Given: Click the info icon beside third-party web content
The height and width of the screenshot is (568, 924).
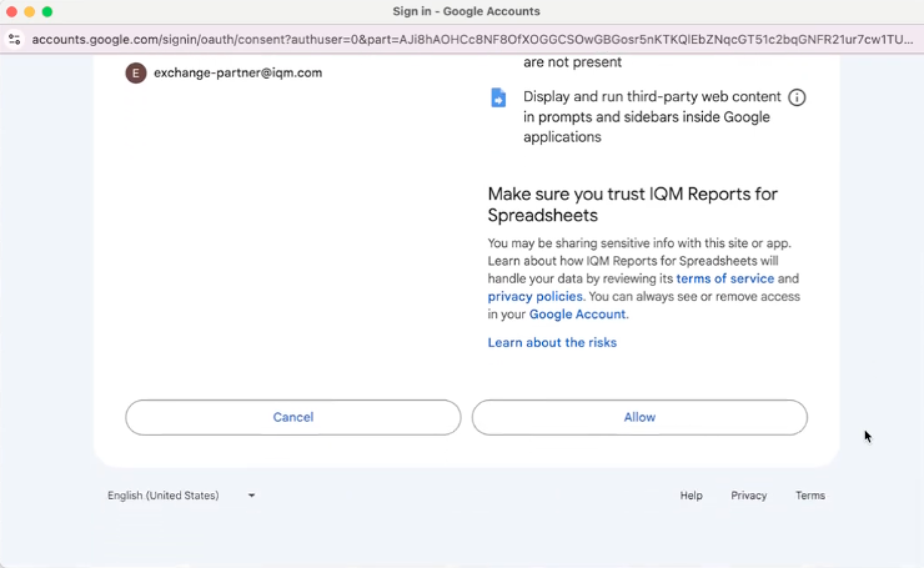Looking at the screenshot, I should [x=797, y=97].
